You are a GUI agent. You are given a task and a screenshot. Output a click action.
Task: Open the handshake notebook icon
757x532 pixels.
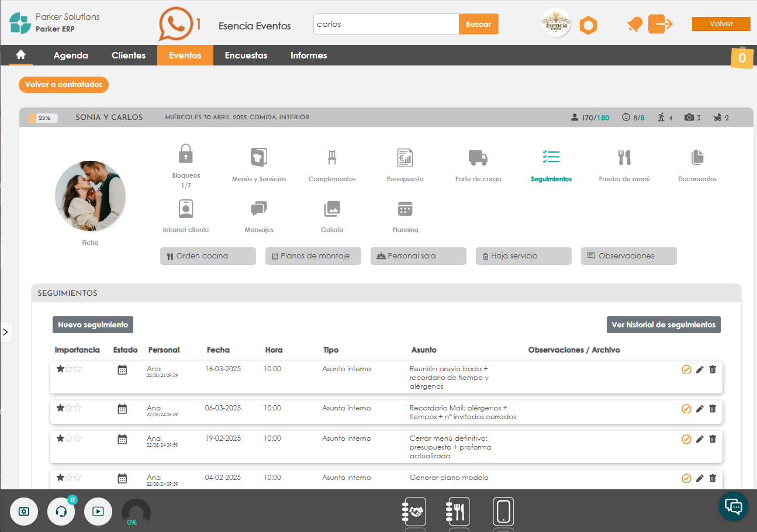(414, 512)
